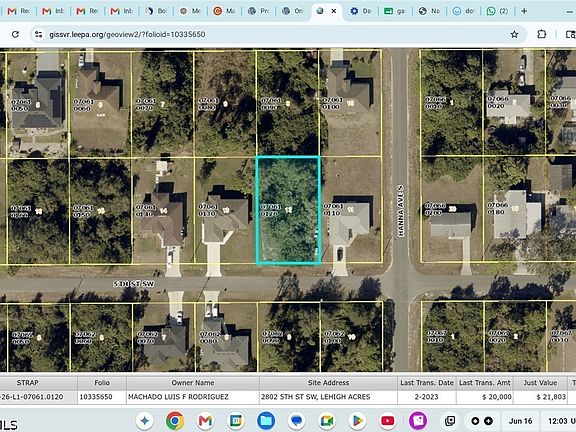Open the Files app from the shelf
Image resolution: width=576 pixels, height=432 pixels.
coord(266,421)
